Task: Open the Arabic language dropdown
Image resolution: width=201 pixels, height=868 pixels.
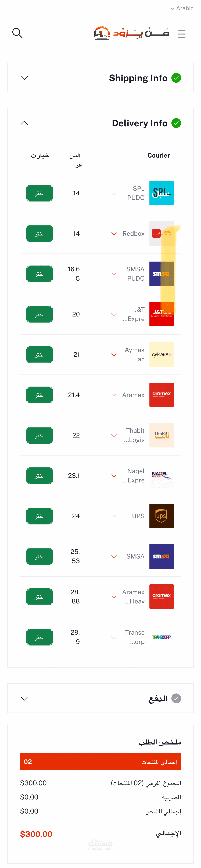Action: click(182, 8)
